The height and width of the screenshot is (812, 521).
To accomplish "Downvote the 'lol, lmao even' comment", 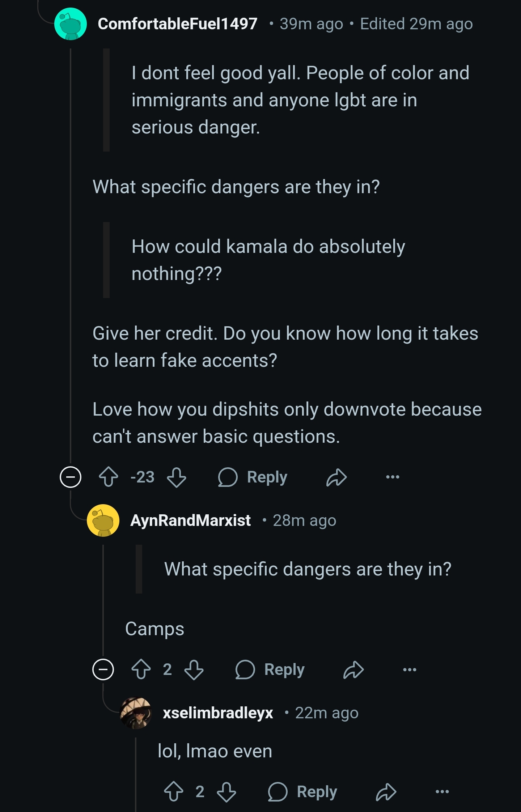I will coord(226,792).
